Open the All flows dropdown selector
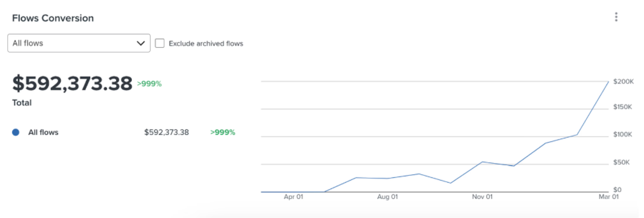Screen dimensions: 644x218 pos(72,43)
